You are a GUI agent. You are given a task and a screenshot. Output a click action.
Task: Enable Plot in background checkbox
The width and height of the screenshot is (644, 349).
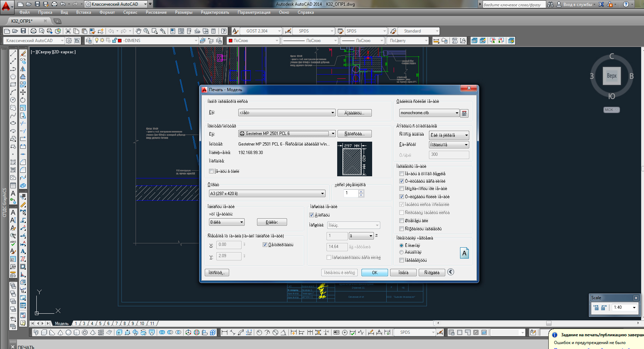pos(401,174)
